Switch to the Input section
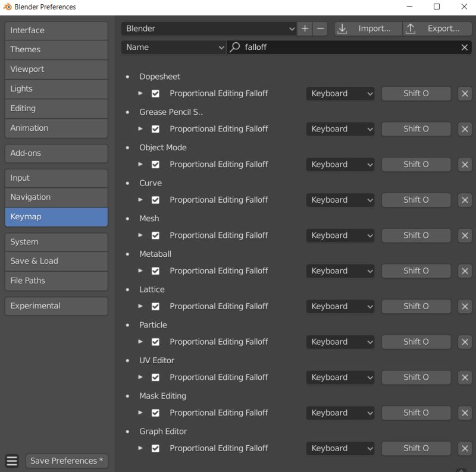This screenshot has width=476, height=472. coord(56,178)
